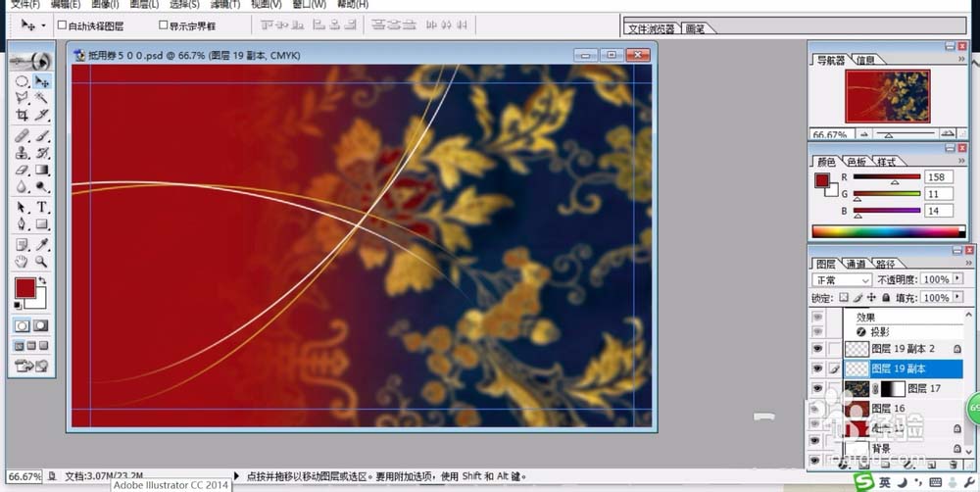Select the Brush tool

point(42,135)
